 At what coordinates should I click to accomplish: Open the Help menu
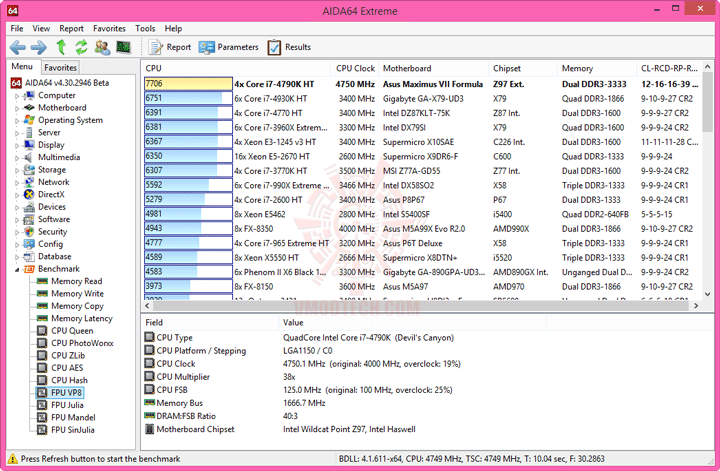pyautogui.click(x=173, y=28)
